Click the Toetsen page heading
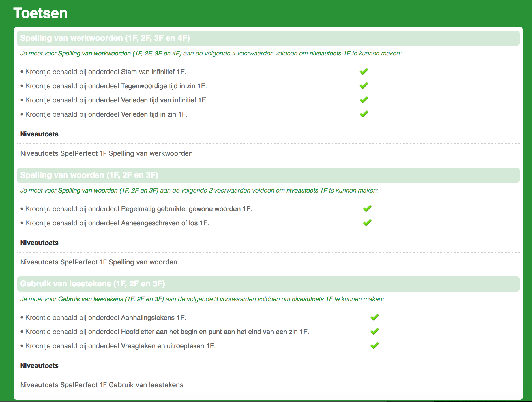Viewport: 532px width, 402px height. [x=40, y=13]
